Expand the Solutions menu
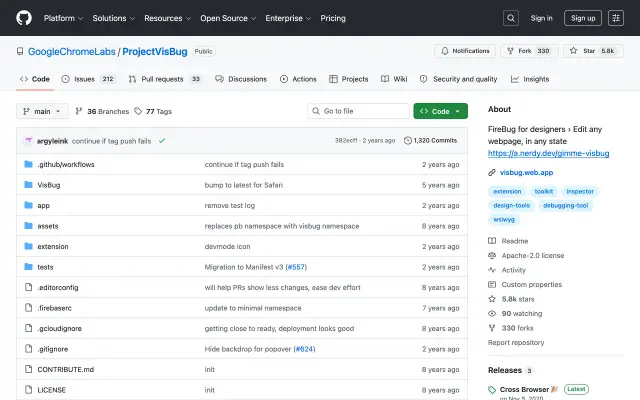Viewport: 640px width, 400px height. tap(113, 18)
